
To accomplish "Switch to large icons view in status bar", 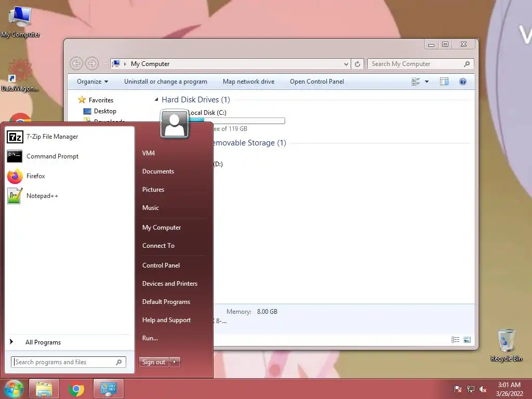I will point(467,340).
